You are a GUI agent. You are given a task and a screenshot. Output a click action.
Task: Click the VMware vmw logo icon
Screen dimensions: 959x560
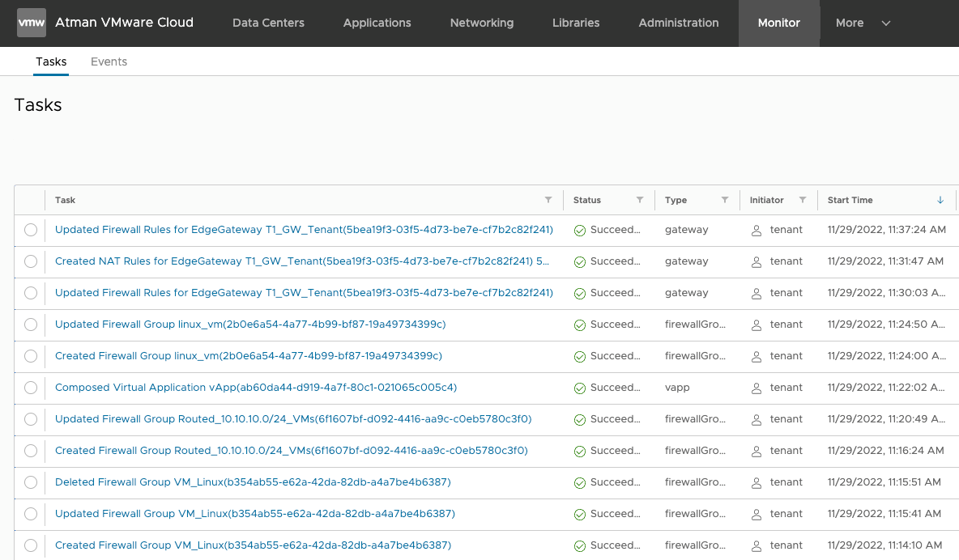(32, 23)
